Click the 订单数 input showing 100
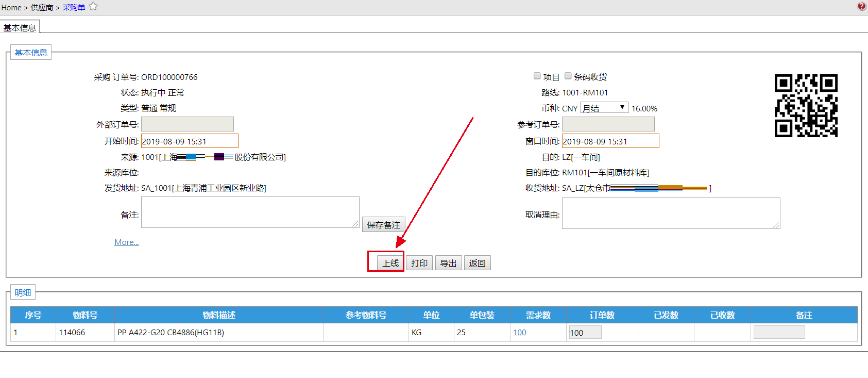Image resolution: width=868 pixels, height=378 pixels. pyautogui.click(x=585, y=333)
